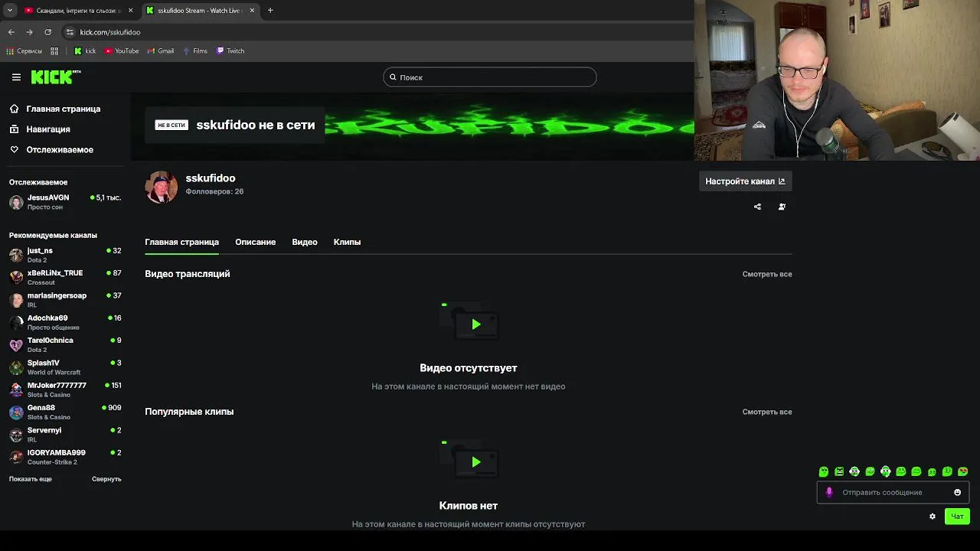
Task: Click the search magnifier icon
Action: (393, 77)
